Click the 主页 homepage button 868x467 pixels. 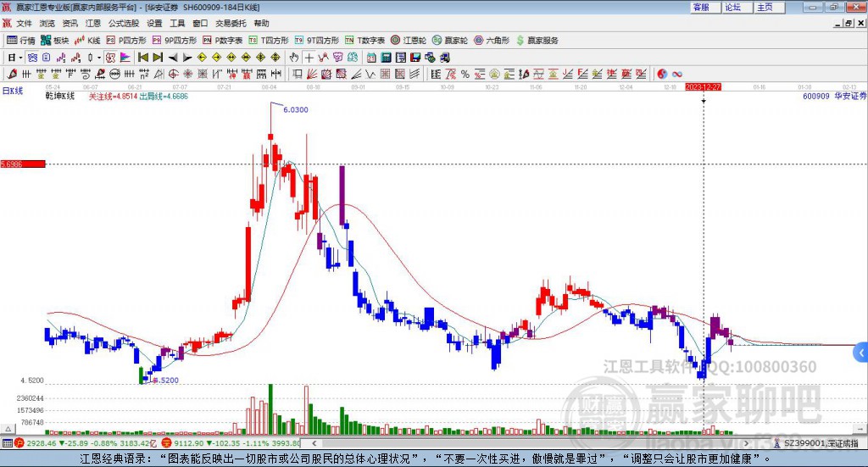pyautogui.click(x=770, y=7)
